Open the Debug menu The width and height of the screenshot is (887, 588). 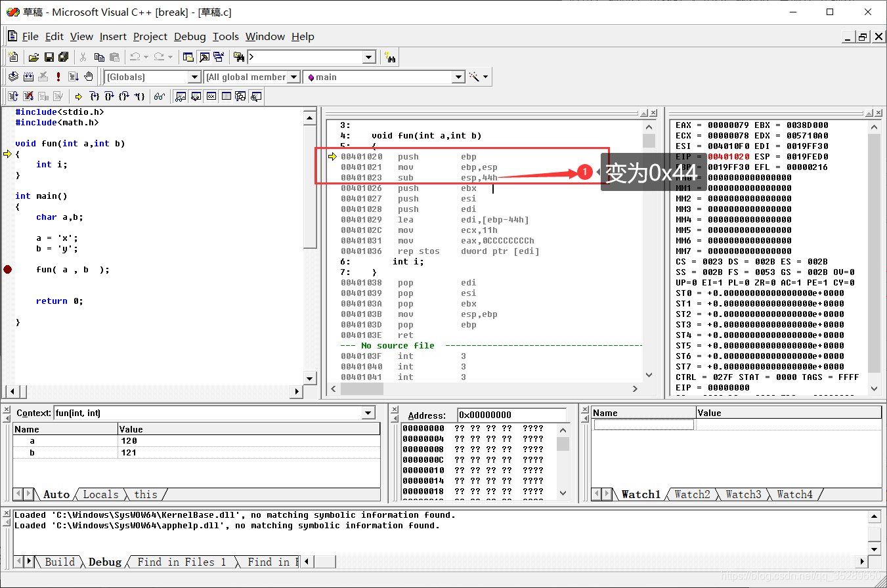(190, 36)
